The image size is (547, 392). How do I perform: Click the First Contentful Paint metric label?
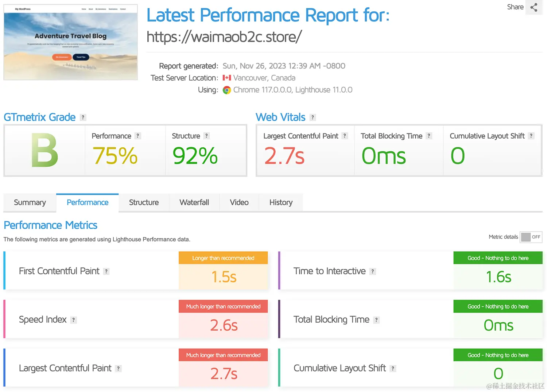(59, 271)
